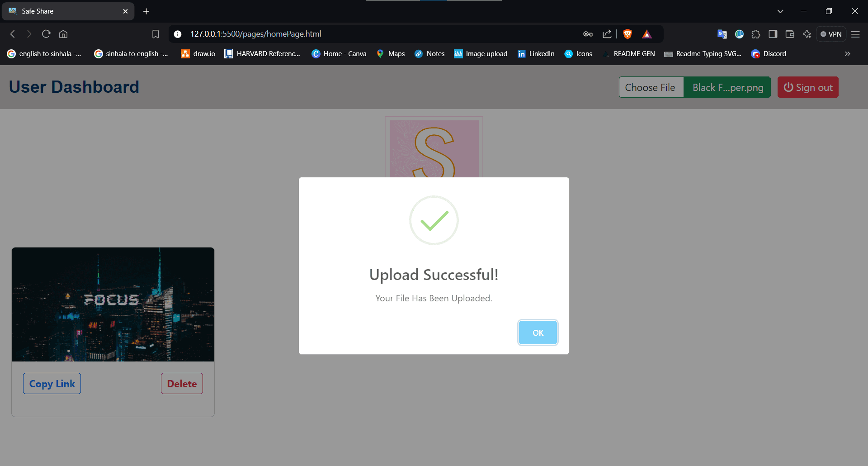Image resolution: width=868 pixels, height=466 pixels.
Task: Click the Focus city image thumbnail
Action: 113,304
